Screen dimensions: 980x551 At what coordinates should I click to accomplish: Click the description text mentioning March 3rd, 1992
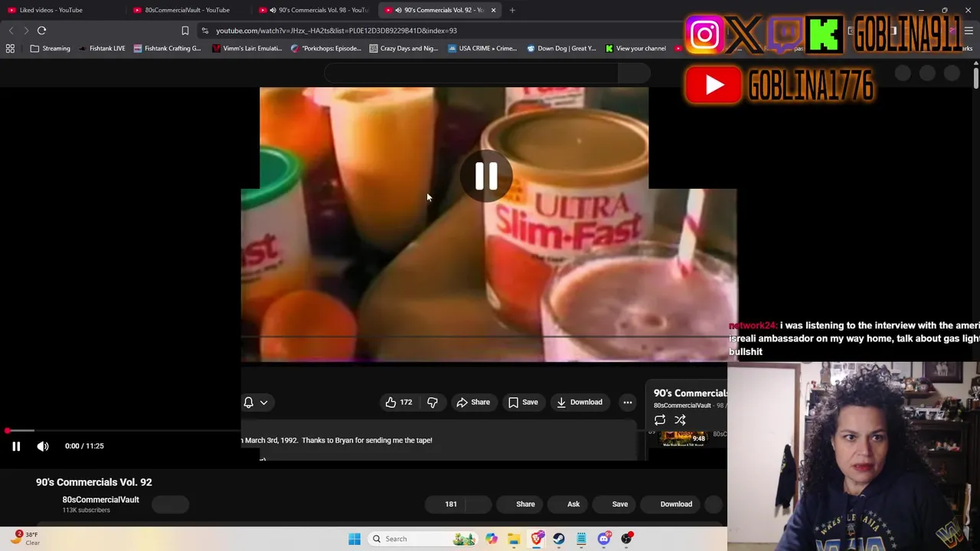[x=337, y=441]
